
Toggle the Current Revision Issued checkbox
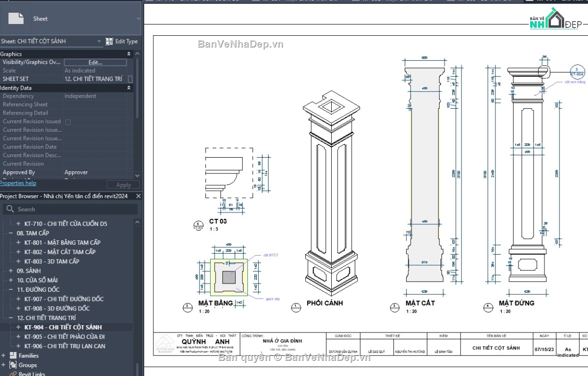coord(68,122)
